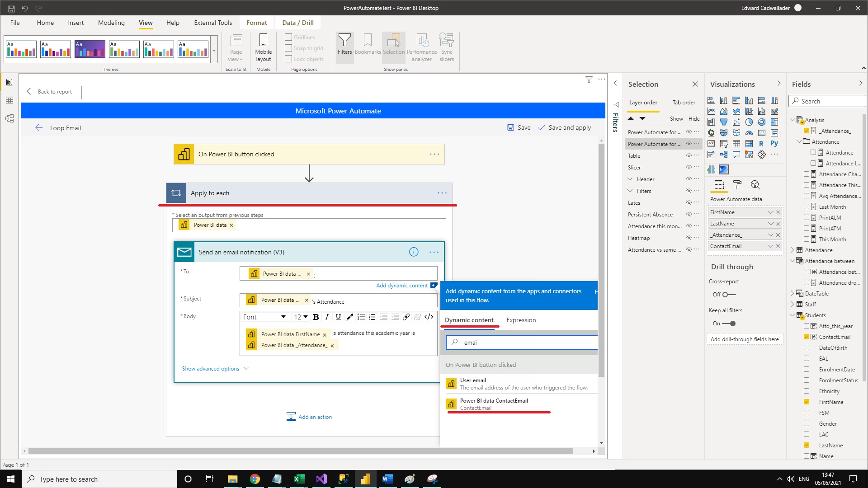Open Power BI button trigger options menu
This screenshot has width=868, height=488.
[434, 154]
